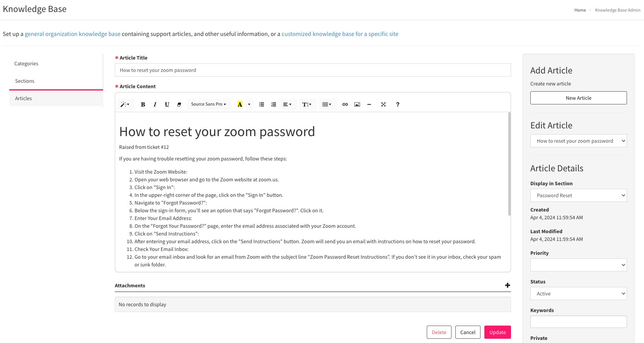Screen dimensions: 644x343
Task: Click the editor vertical scrollbar
Action: point(509,164)
